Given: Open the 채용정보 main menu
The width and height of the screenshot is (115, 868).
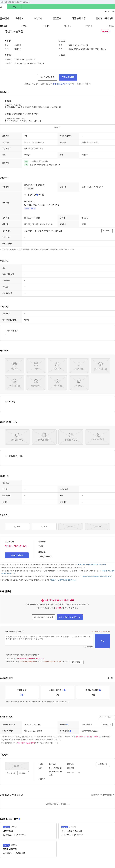Looking at the screenshot, I should pos(19,19).
